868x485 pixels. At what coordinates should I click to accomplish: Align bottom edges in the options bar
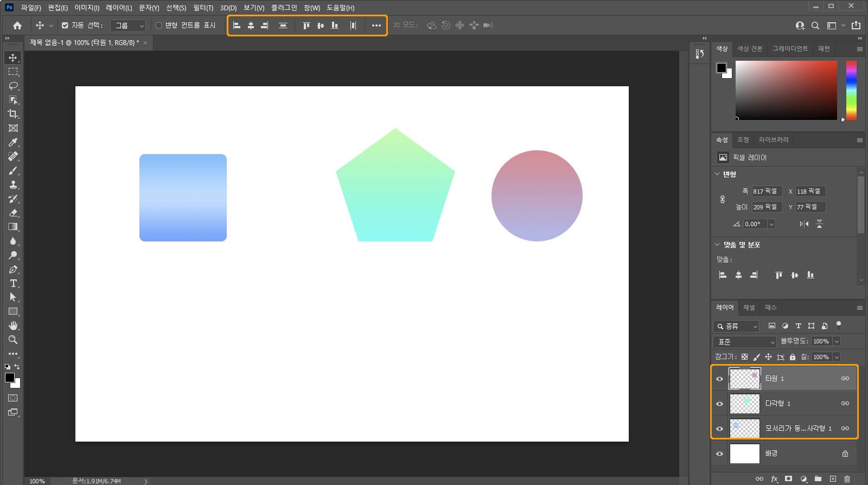(x=335, y=25)
